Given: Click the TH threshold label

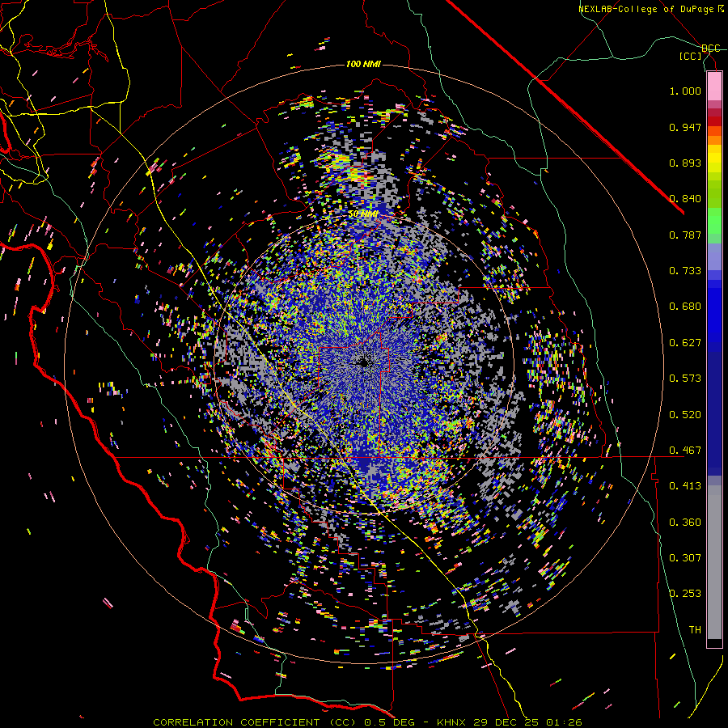Looking at the screenshot, I should [695, 630].
